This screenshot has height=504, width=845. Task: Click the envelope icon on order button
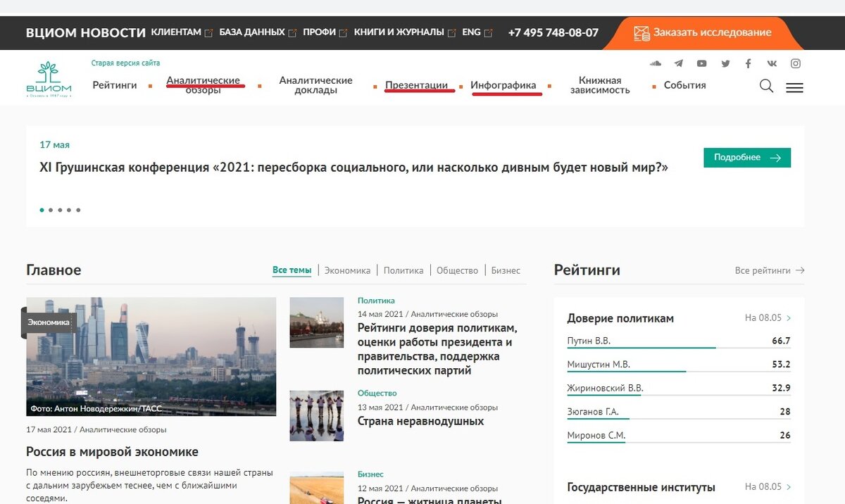[641, 33]
